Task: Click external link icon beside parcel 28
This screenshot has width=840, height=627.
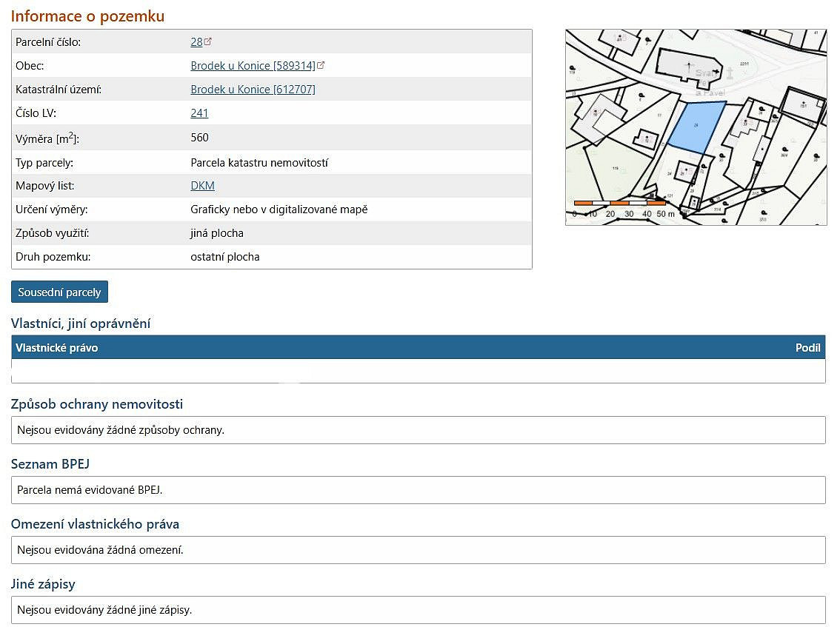Action: [208, 41]
